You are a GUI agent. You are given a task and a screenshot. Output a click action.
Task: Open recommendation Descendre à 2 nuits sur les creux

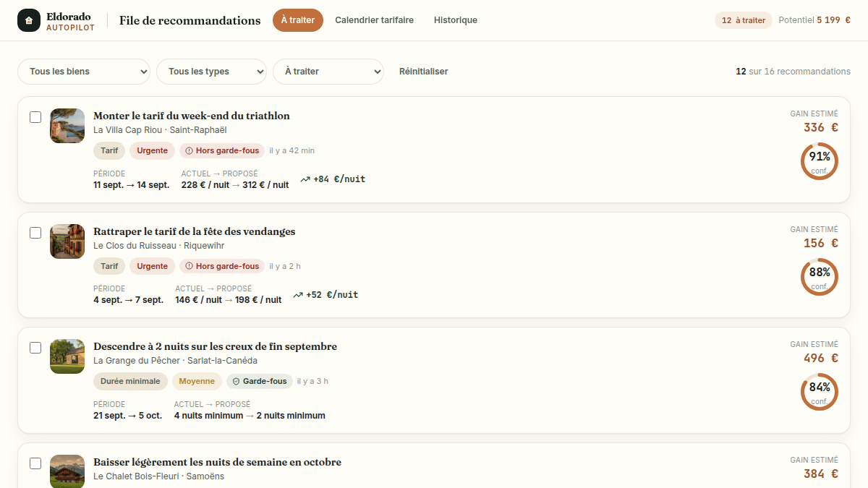pyautogui.click(x=216, y=346)
